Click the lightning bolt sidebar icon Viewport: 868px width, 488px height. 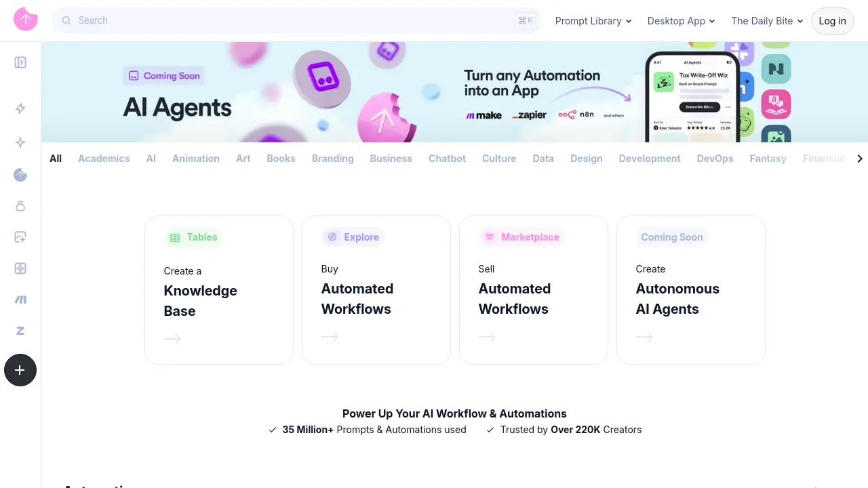click(20, 108)
